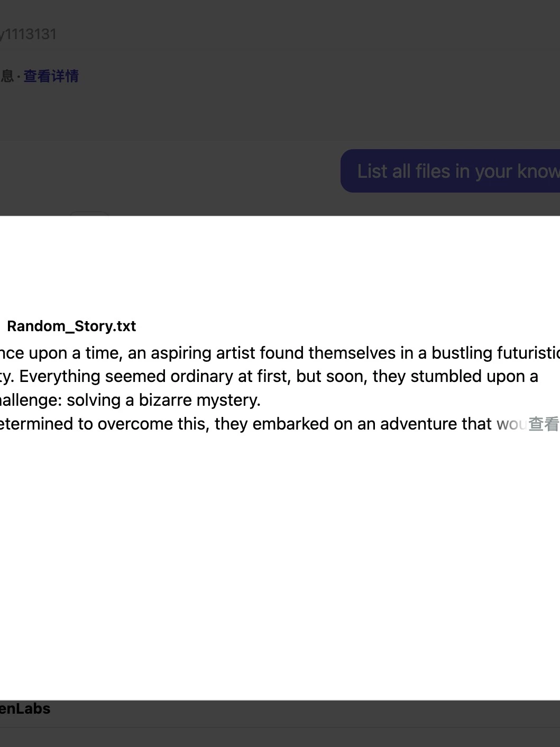Click the "息" text before 查看详情

click(x=7, y=76)
